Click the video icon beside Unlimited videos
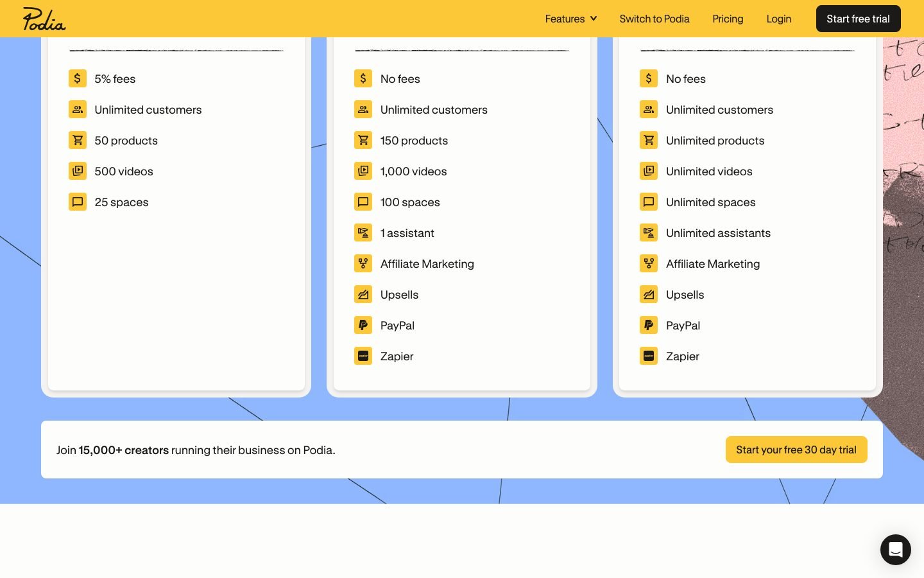924x578 pixels. point(649,171)
